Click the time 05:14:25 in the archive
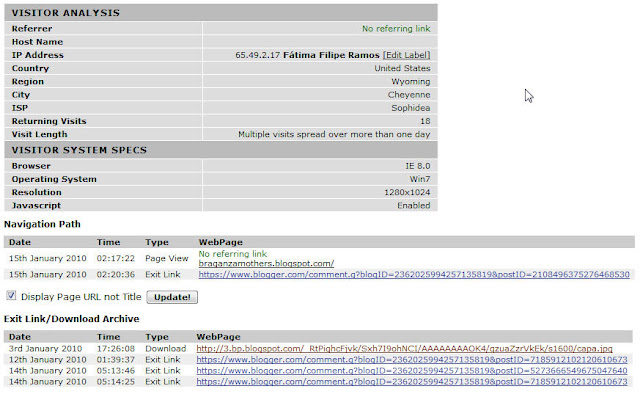This screenshot has height=397, width=640. tap(116, 381)
